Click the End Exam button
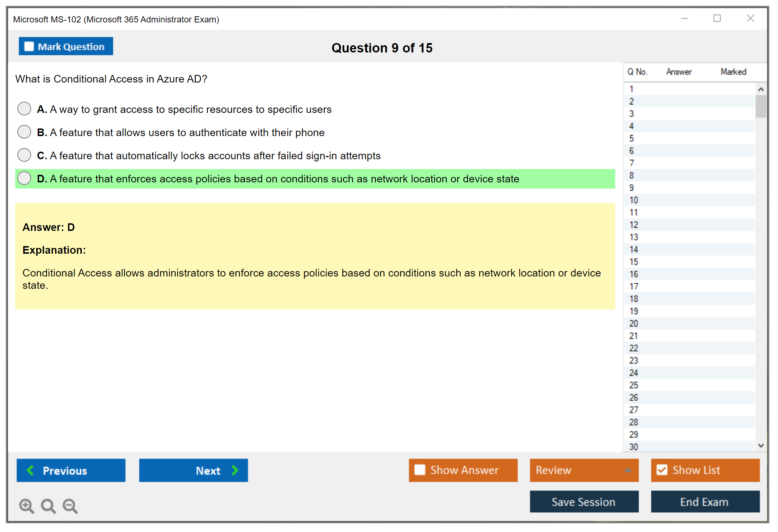 point(705,502)
